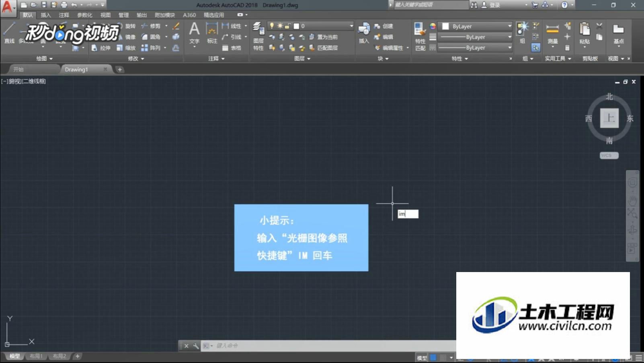
Task: Click the color wheel icon in Properties
Action: point(433,26)
